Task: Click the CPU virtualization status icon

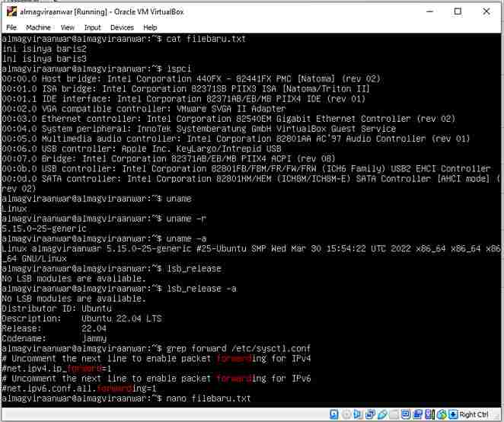Action: 429,414
